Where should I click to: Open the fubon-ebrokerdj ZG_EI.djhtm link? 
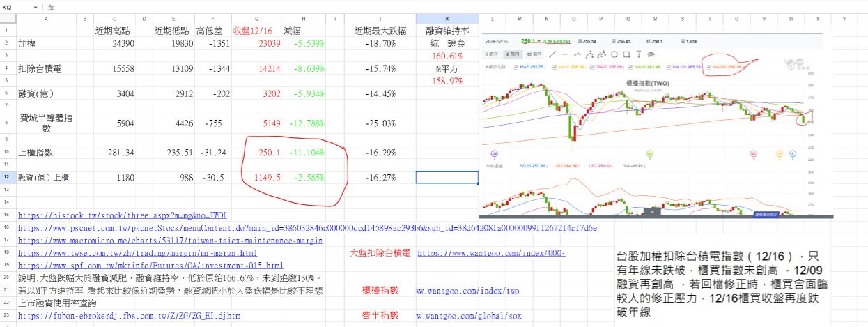click(129, 316)
